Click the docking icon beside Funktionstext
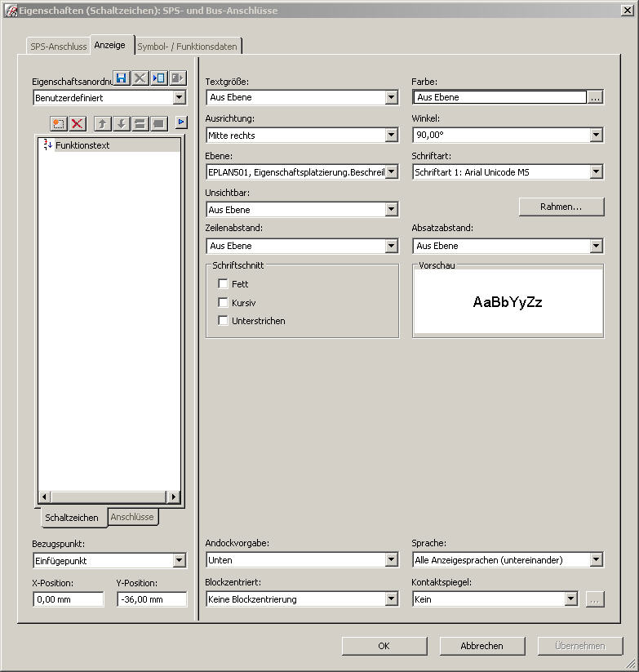 point(47,145)
